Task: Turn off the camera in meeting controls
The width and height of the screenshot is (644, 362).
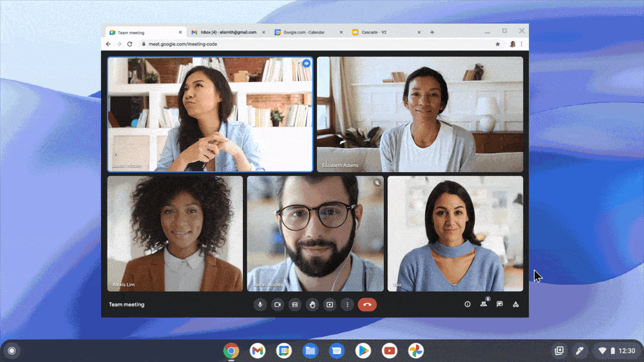Action: [278, 305]
